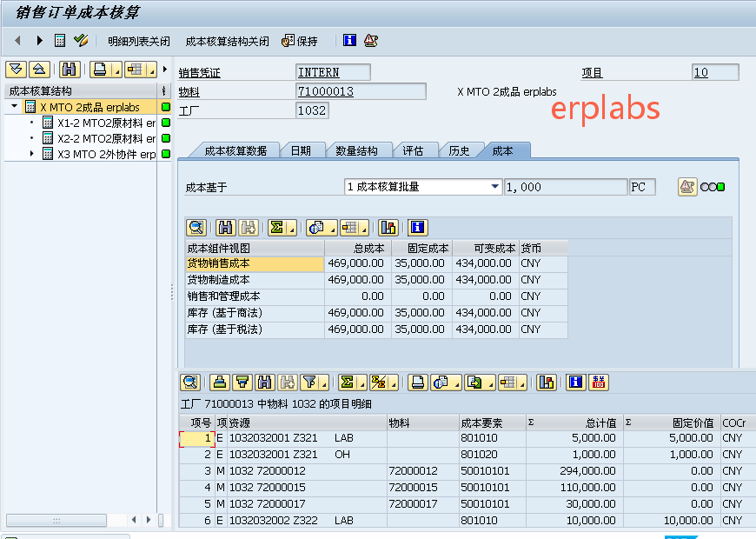Click the costing lot size 1,000 field
The height and width of the screenshot is (539, 756).
(x=565, y=187)
